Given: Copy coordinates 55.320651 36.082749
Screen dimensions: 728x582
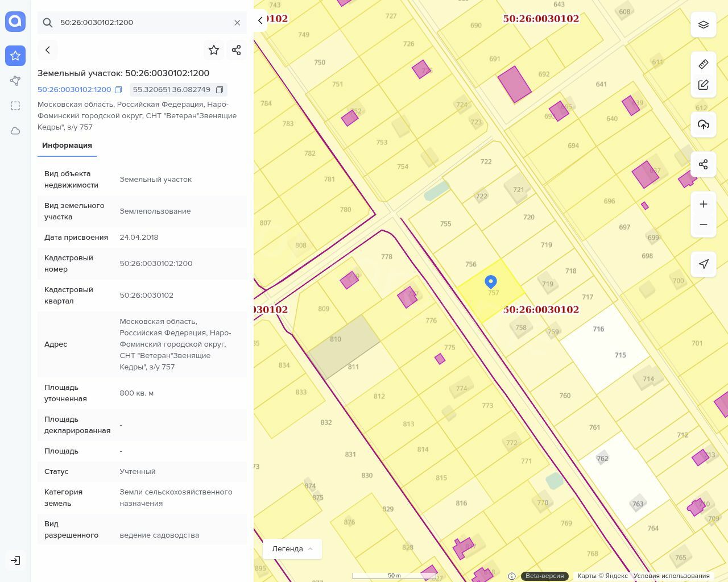Looking at the screenshot, I should [219, 90].
